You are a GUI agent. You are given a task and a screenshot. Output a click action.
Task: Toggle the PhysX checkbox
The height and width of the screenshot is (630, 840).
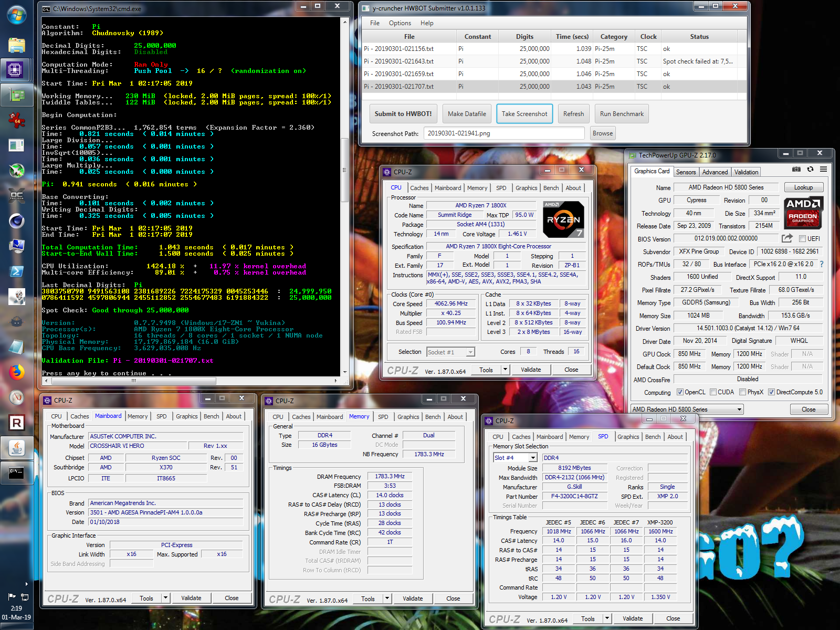[x=742, y=392]
